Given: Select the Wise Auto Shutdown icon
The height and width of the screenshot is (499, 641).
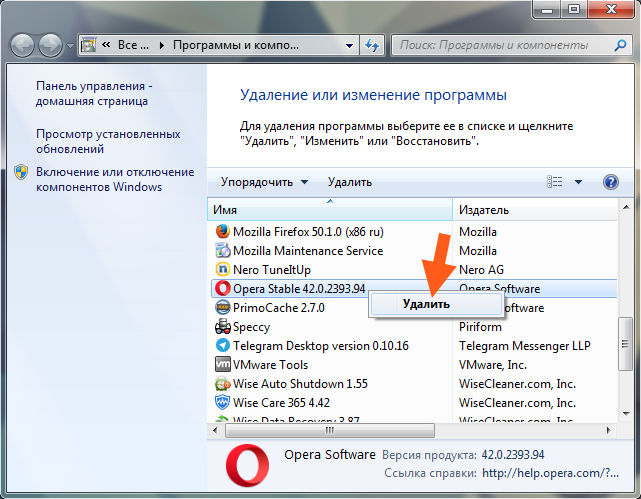Looking at the screenshot, I should pos(222,383).
